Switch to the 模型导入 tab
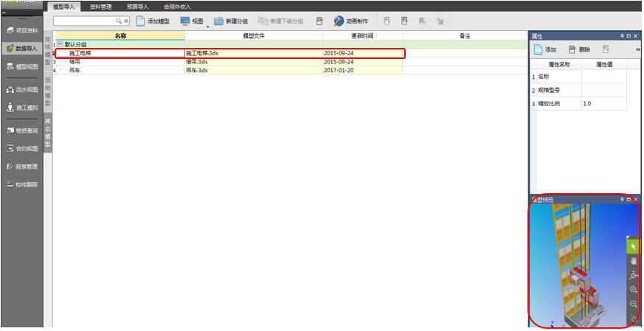 point(63,7)
